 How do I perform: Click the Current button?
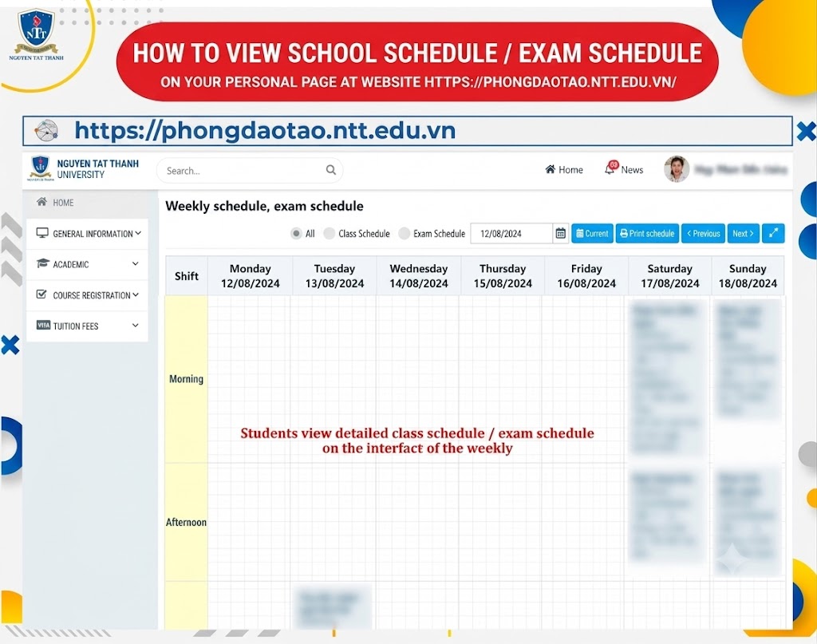593,234
